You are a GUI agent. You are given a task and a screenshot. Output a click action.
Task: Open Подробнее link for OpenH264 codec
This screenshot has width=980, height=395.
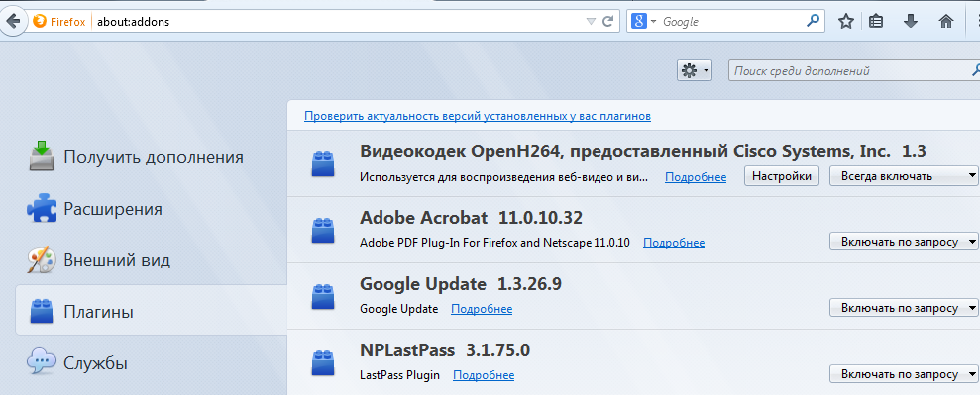pyautogui.click(x=696, y=177)
